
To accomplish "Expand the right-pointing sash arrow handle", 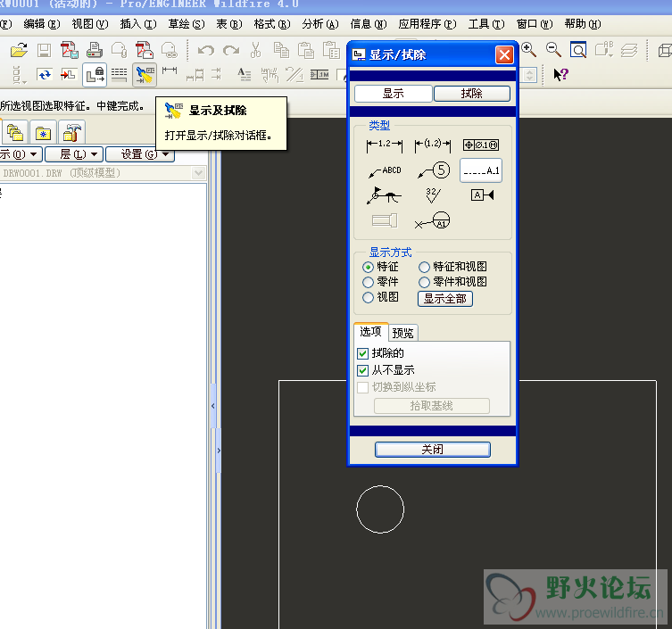I will [219, 451].
